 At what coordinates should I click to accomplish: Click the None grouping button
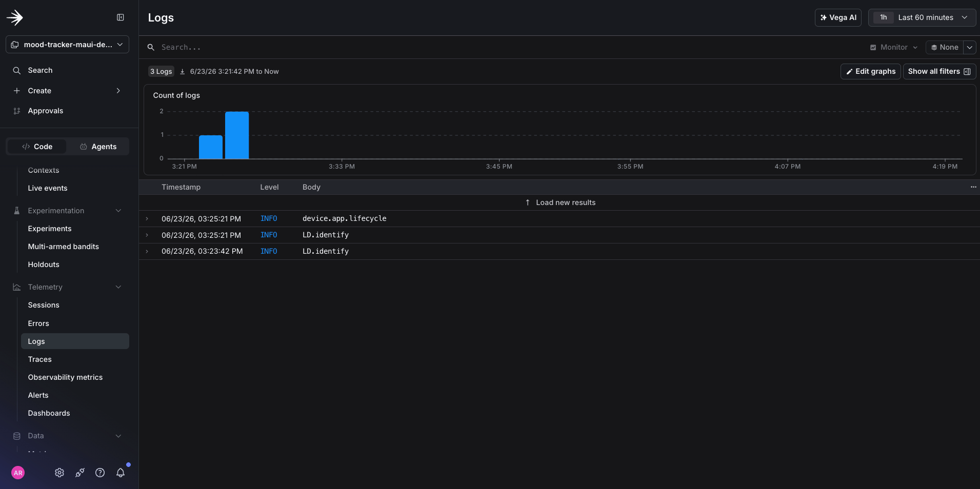945,47
